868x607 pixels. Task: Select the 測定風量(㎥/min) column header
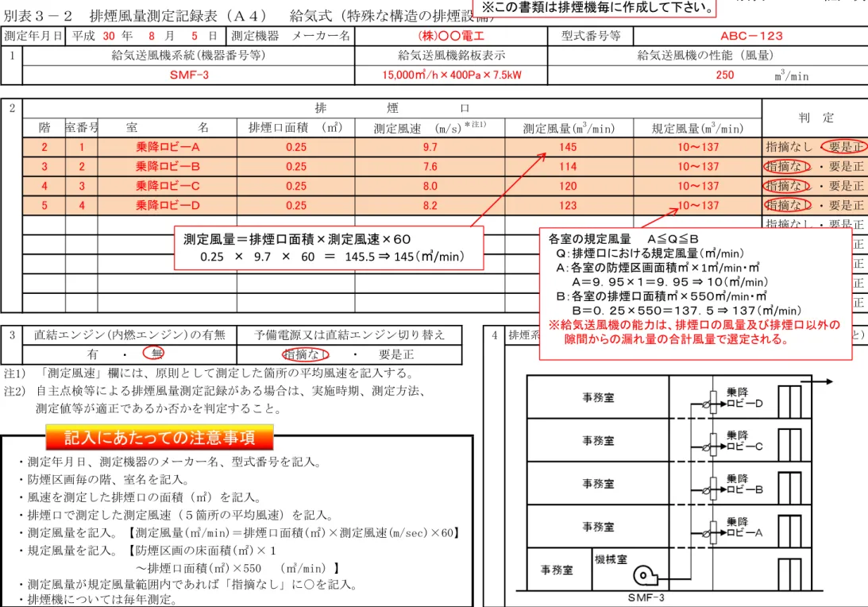pos(569,128)
